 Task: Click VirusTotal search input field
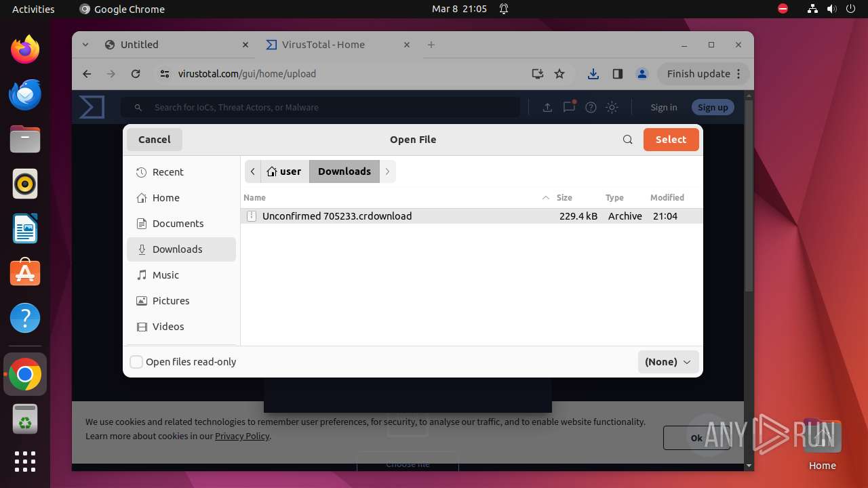pyautogui.click(x=320, y=107)
